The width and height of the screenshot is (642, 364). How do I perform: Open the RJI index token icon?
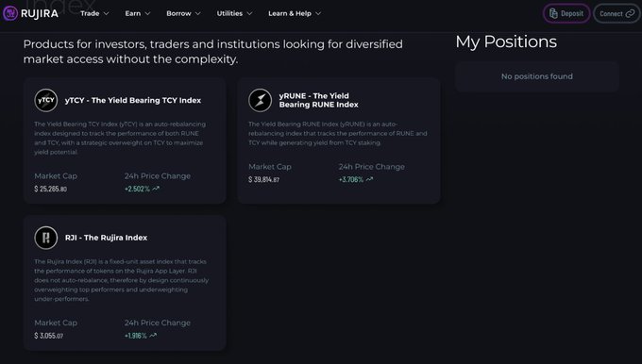pyautogui.click(x=46, y=238)
